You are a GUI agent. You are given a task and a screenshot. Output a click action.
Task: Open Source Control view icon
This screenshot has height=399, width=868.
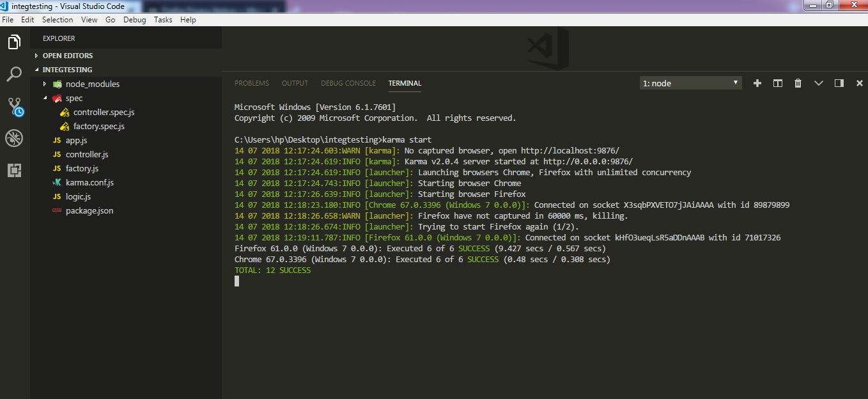tap(15, 107)
